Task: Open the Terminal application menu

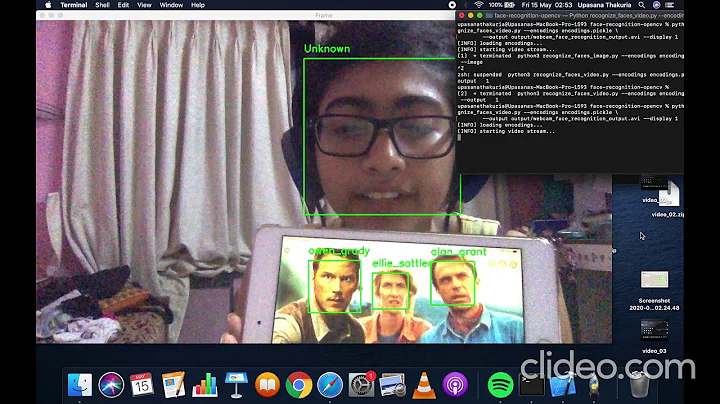Action: [73, 5]
